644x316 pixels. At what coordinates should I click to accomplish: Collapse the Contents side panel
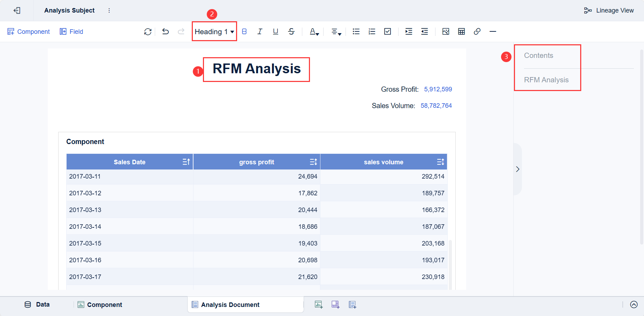(x=517, y=169)
